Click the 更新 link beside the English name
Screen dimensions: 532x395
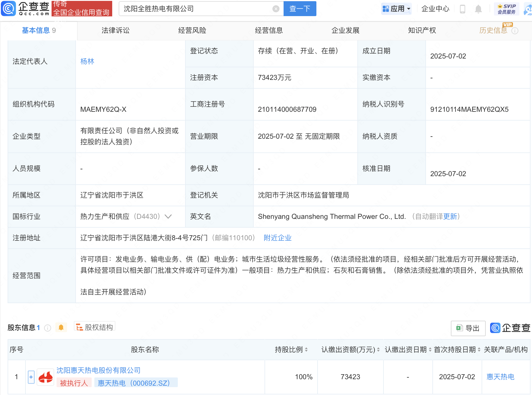click(x=450, y=217)
